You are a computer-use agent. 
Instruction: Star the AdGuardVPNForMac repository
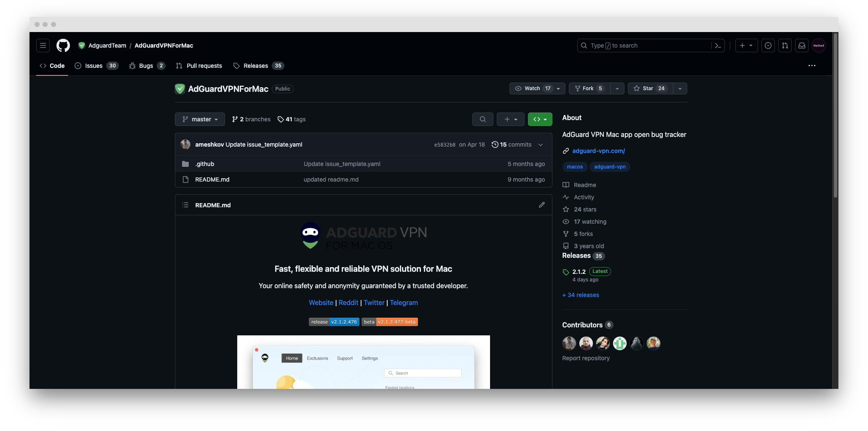pos(649,88)
